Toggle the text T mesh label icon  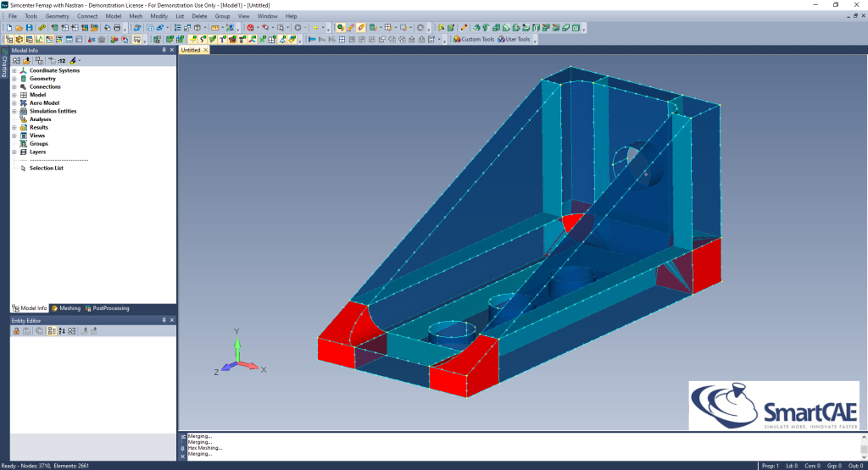[223, 39]
